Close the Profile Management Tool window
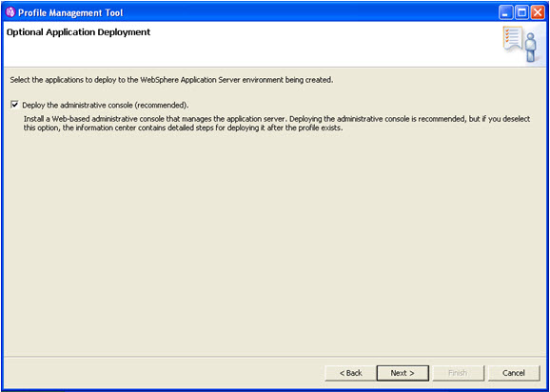The width and height of the screenshot is (550, 392). (537, 13)
